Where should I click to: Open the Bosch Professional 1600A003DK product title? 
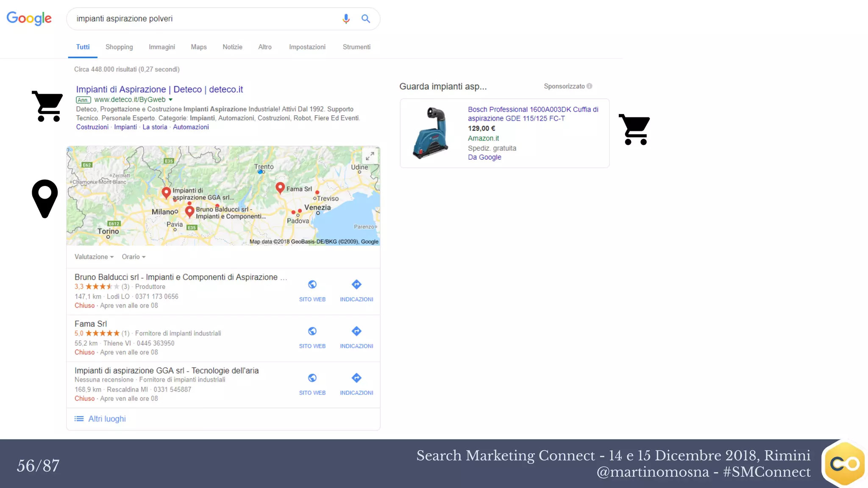[x=533, y=114]
